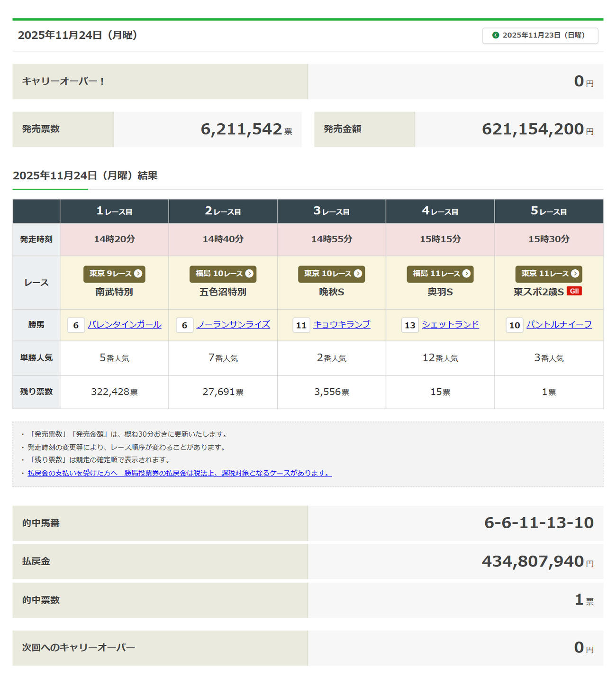Open horse link パントルナイーフ
The width and height of the screenshot is (616, 678).
(x=559, y=325)
